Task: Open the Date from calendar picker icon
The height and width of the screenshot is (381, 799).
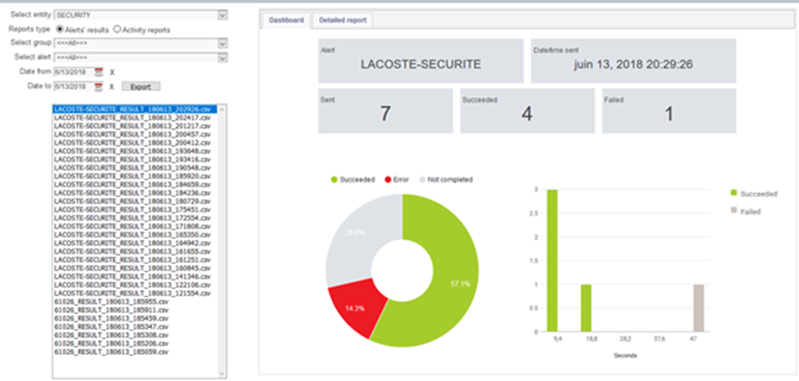Action: click(x=98, y=72)
